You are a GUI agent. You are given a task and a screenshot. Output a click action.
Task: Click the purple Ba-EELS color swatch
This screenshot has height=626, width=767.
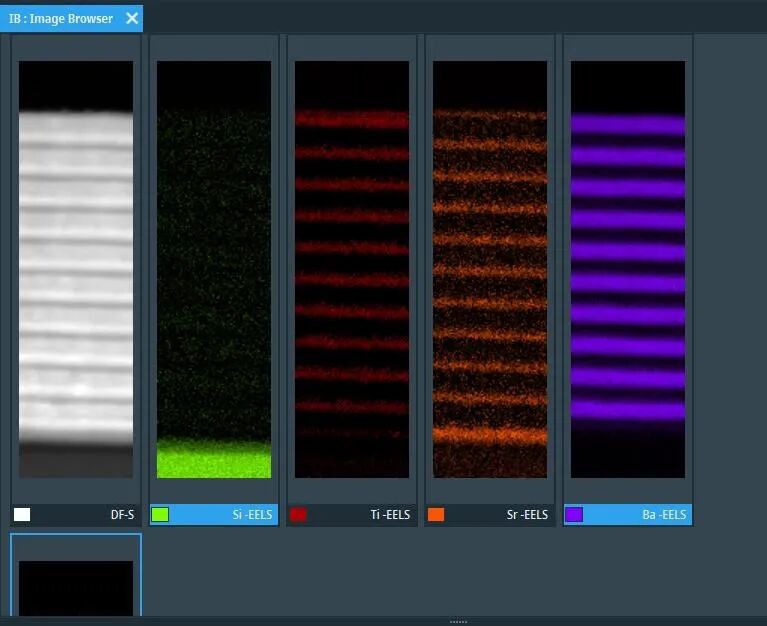click(574, 515)
